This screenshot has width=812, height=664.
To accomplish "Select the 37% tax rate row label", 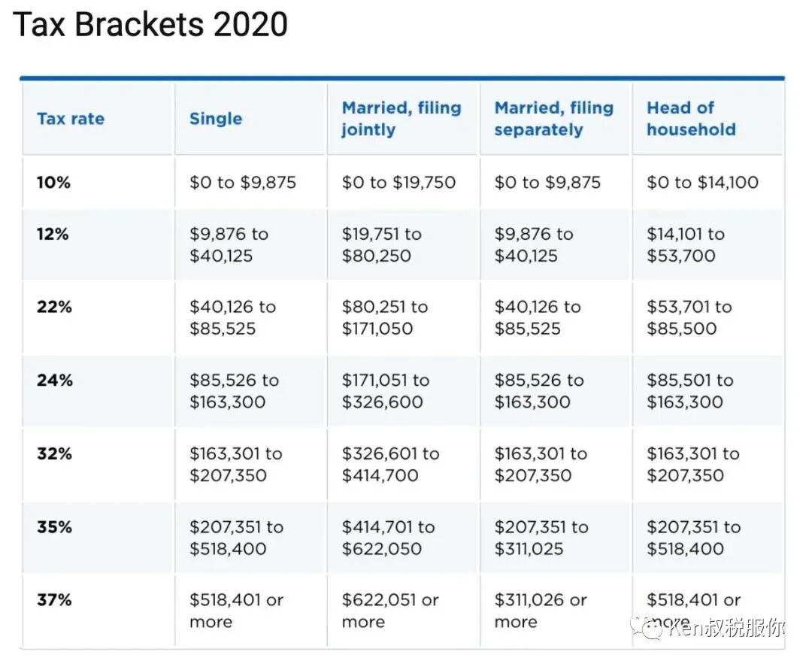I will pyautogui.click(x=54, y=600).
